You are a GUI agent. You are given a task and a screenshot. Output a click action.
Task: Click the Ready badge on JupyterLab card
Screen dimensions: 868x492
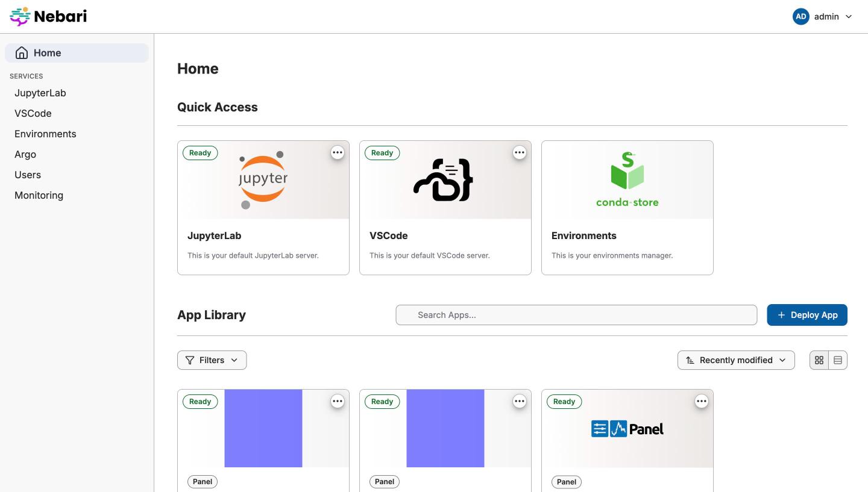(x=200, y=153)
